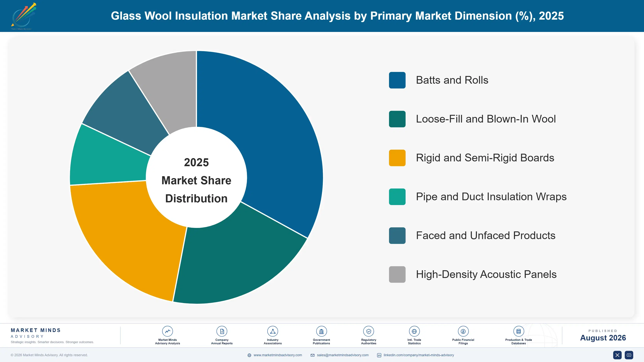Image resolution: width=644 pixels, height=362 pixels.
Task: Click the Industry Associations icon
Action: (x=273, y=331)
